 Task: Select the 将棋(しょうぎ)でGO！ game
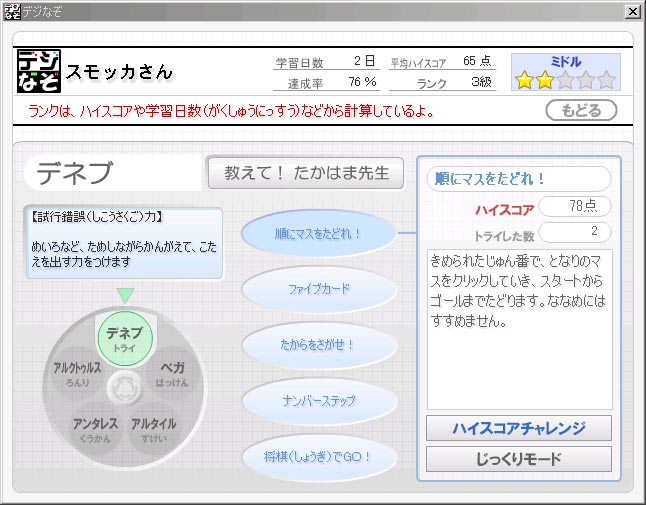[318, 457]
